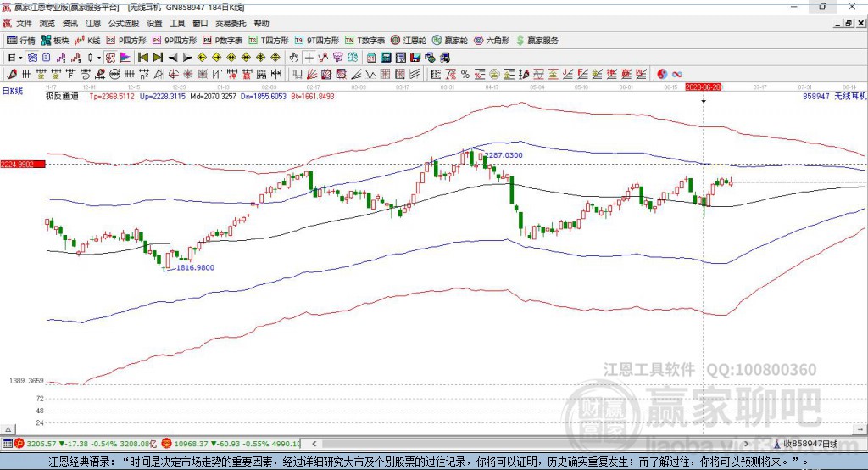Open the 六角形 hexagon chart tool
The image size is (868, 470).
[492, 41]
